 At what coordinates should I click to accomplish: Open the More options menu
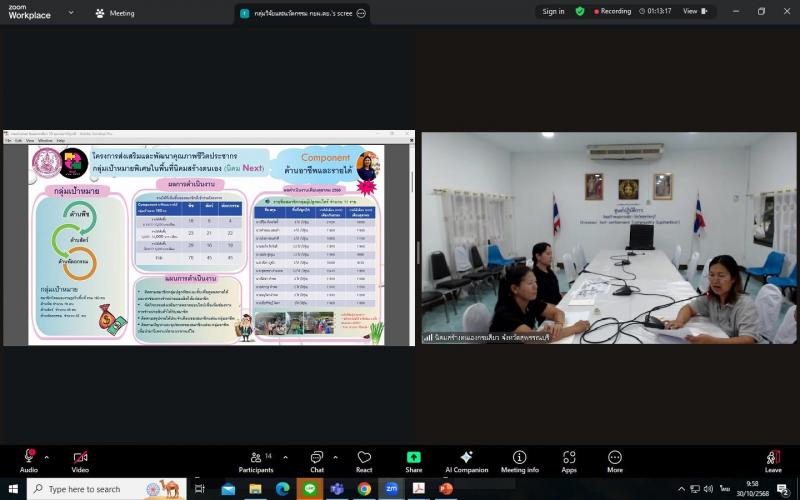coord(615,461)
